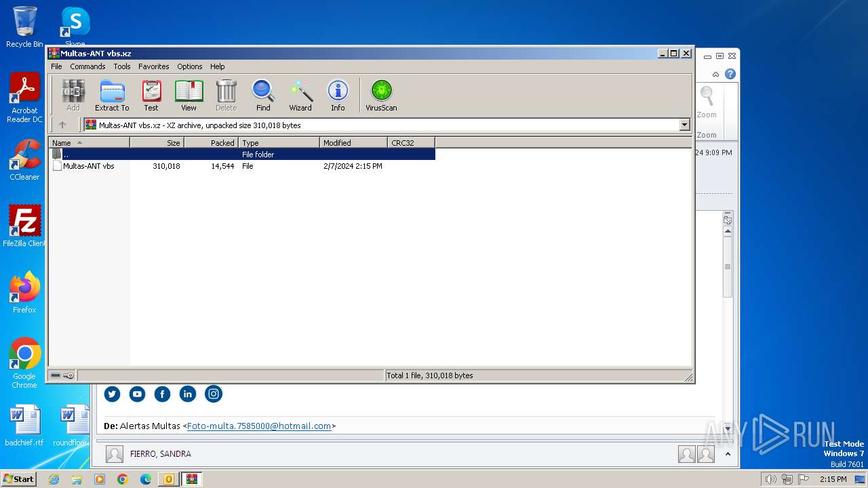Open the Find tool in WinRAR
Screen dimensions: 868x488
coord(263,96)
